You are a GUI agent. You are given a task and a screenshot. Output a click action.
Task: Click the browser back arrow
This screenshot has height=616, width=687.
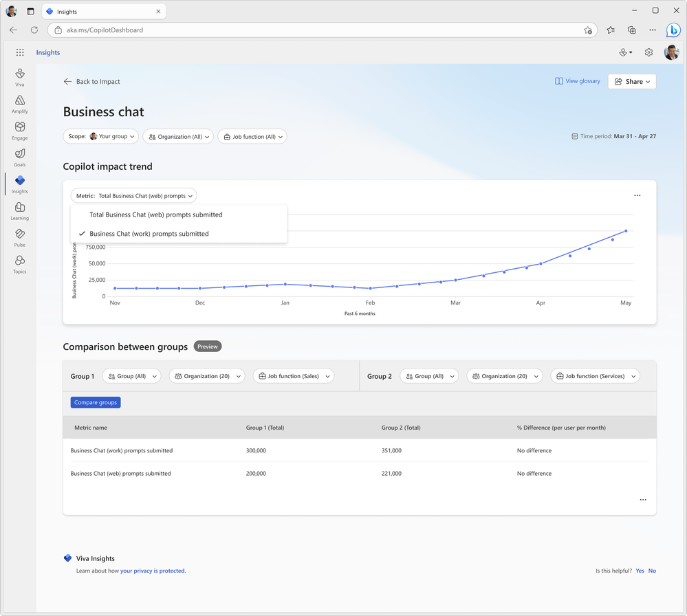(14, 30)
